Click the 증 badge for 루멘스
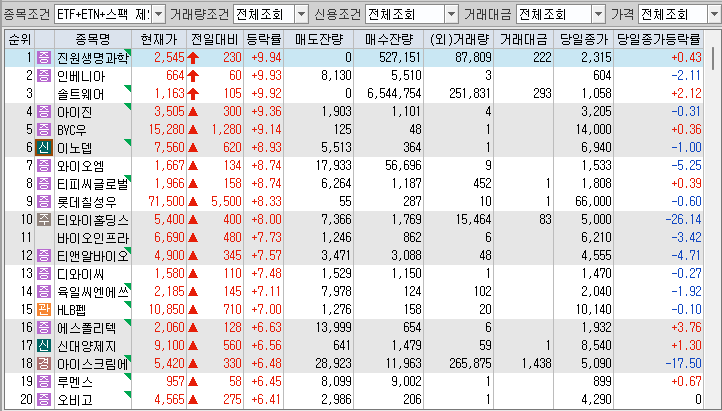722x411 pixels. [44, 381]
